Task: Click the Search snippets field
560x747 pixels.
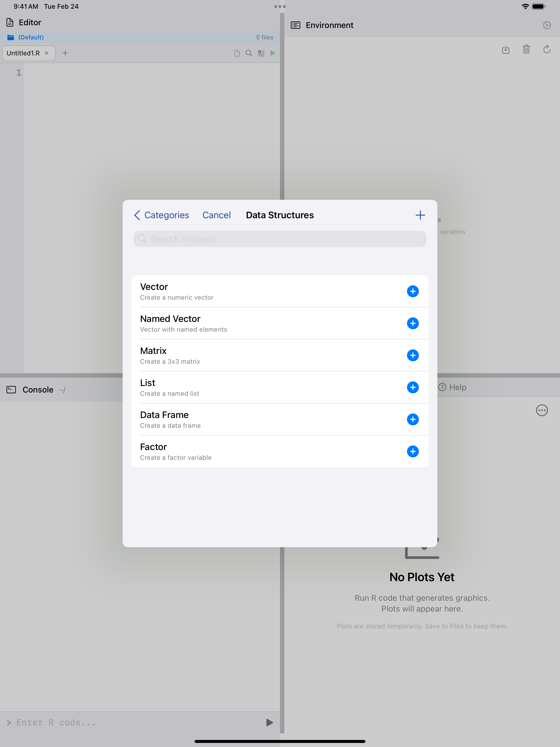Action: tap(279, 239)
